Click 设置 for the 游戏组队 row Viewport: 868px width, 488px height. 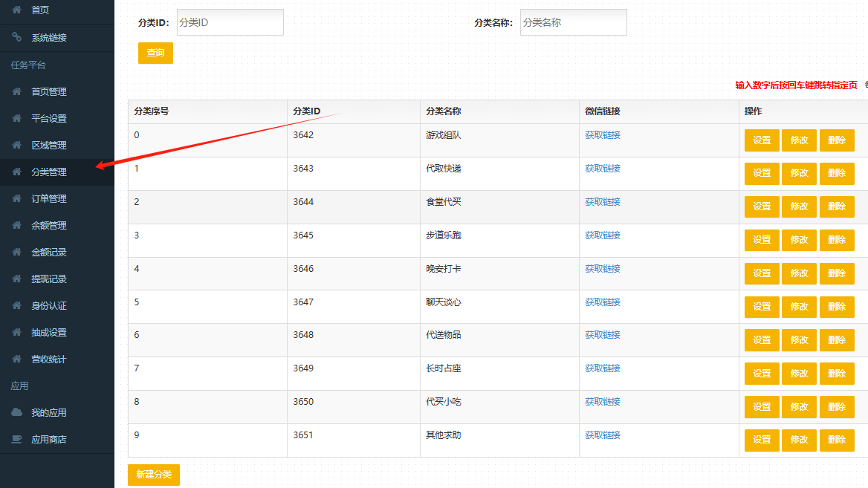[x=762, y=140]
